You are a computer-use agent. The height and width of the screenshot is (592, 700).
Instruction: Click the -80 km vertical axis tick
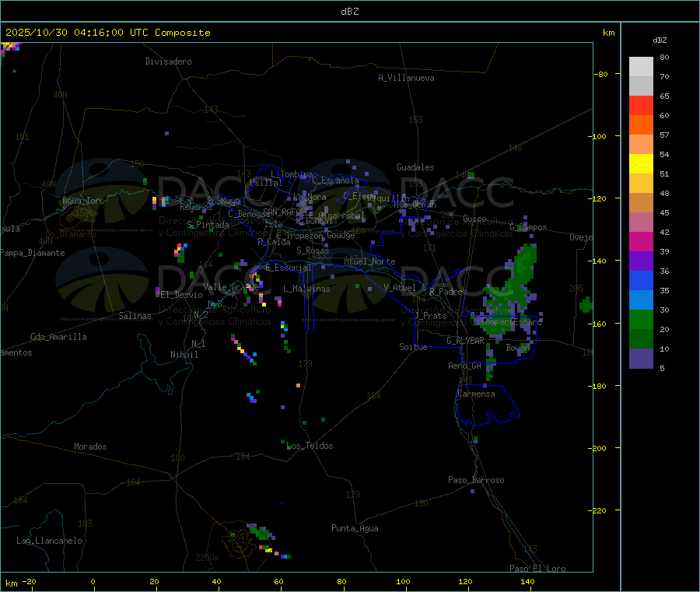click(601, 74)
